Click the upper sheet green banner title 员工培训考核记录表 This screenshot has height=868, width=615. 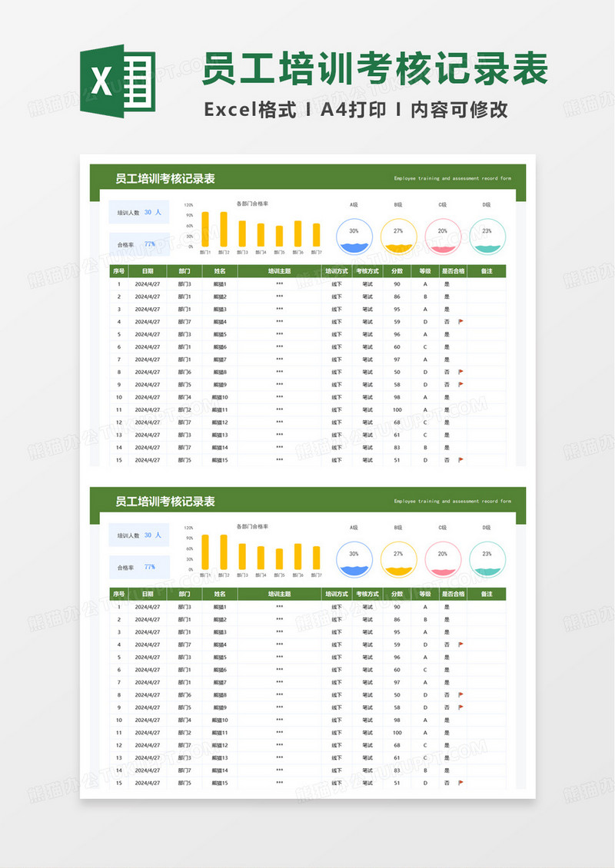[x=165, y=179]
